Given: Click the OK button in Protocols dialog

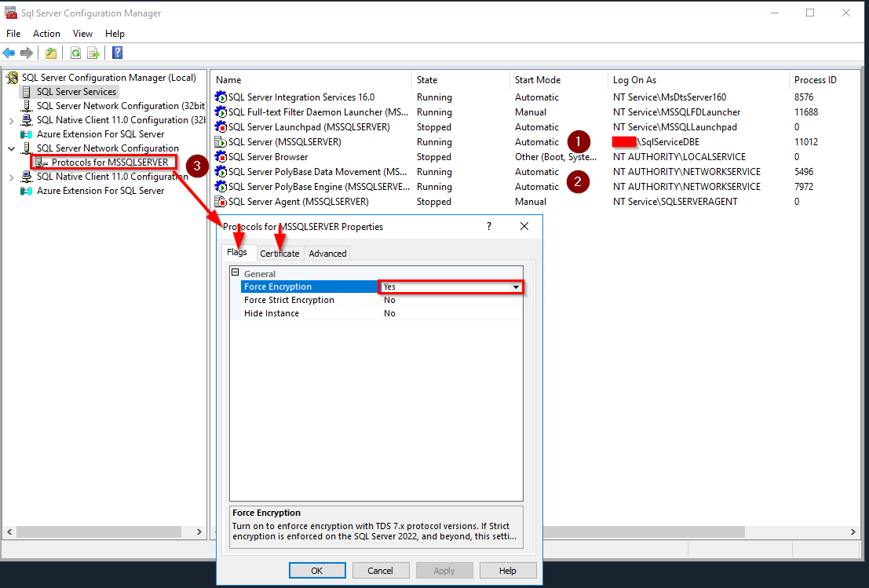Looking at the screenshot, I should [x=317, y=570].
